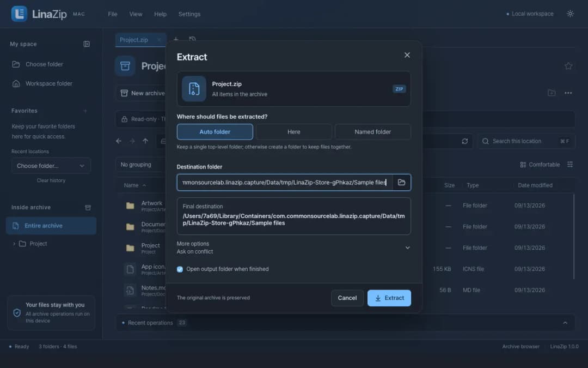Click the Artwork folder icon

click(x=130, y=206)
